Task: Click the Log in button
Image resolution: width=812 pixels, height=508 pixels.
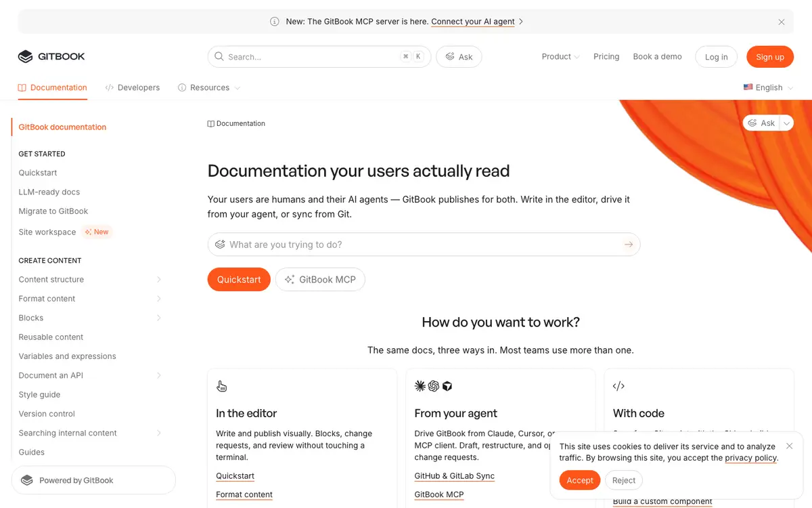Action: coord(717,57)
